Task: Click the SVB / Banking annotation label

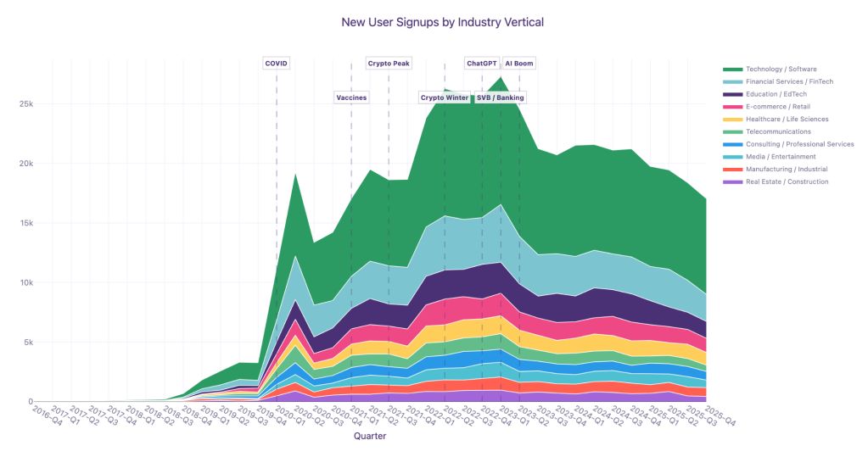Action: click(501, 98)
